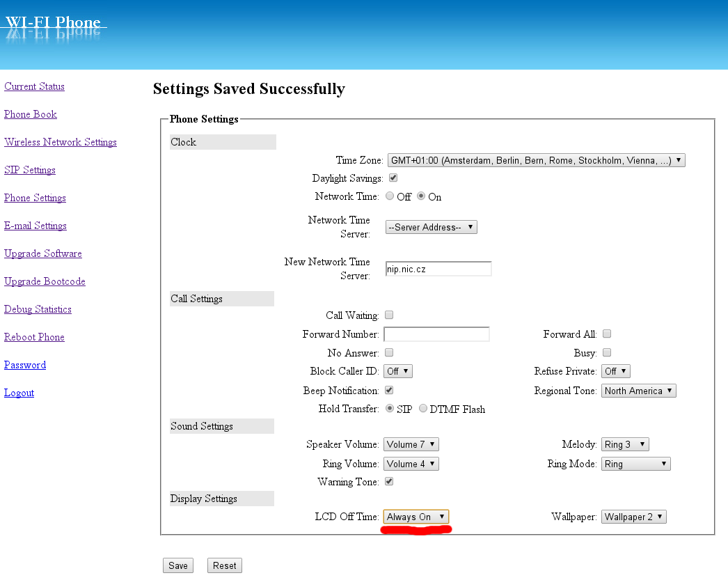Enable the Call Waiting checkbox
Image resolution: width=728 pixels, height=587 pixels.
pos(389,315)
